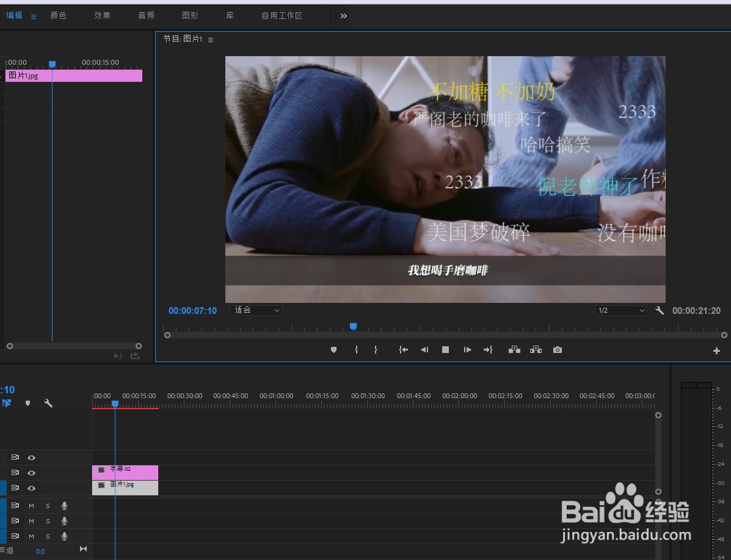
Task: Solo the top audio track
Action: pyautogui.click(x=48, y=506)
